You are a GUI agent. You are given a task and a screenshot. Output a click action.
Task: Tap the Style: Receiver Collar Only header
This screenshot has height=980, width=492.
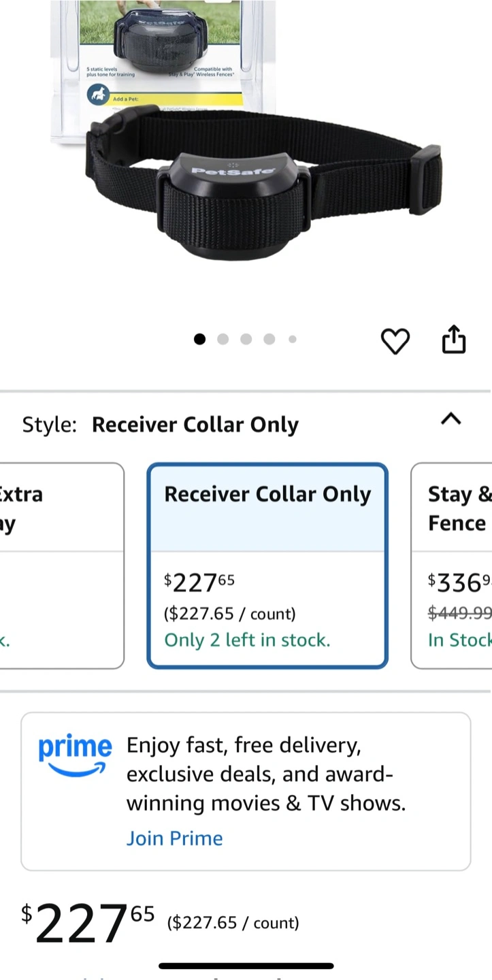(x=161, y=425)
